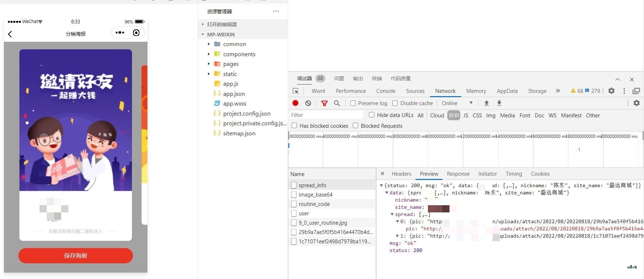Go back using the arrow in the simulator header
644x279 pixels.
(10, 34)
